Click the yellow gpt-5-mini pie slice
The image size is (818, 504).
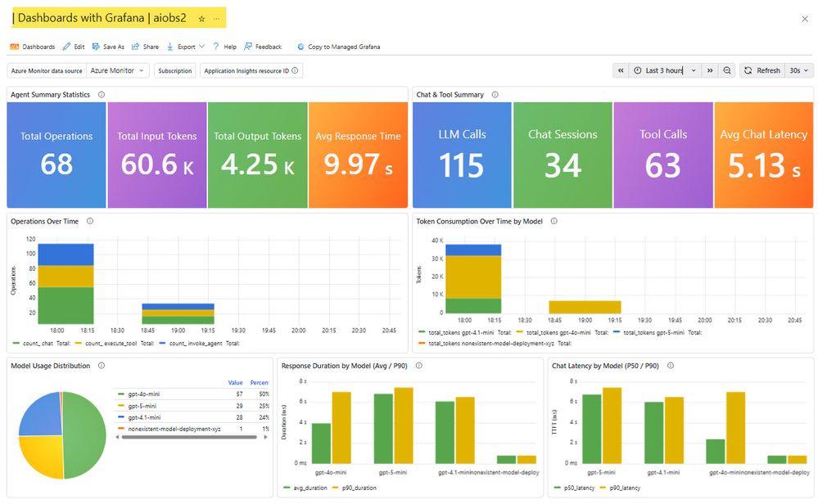click(x=42, y=456)
